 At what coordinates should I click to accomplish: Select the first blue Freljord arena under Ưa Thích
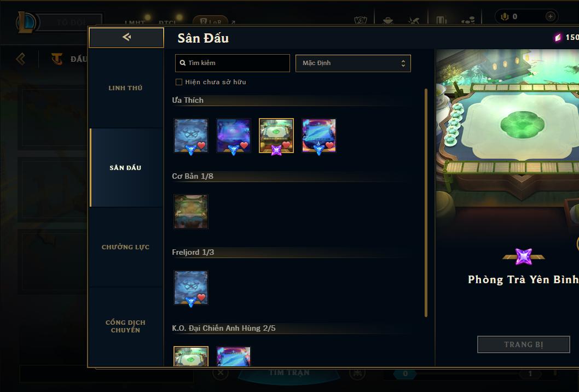(191, 136)
